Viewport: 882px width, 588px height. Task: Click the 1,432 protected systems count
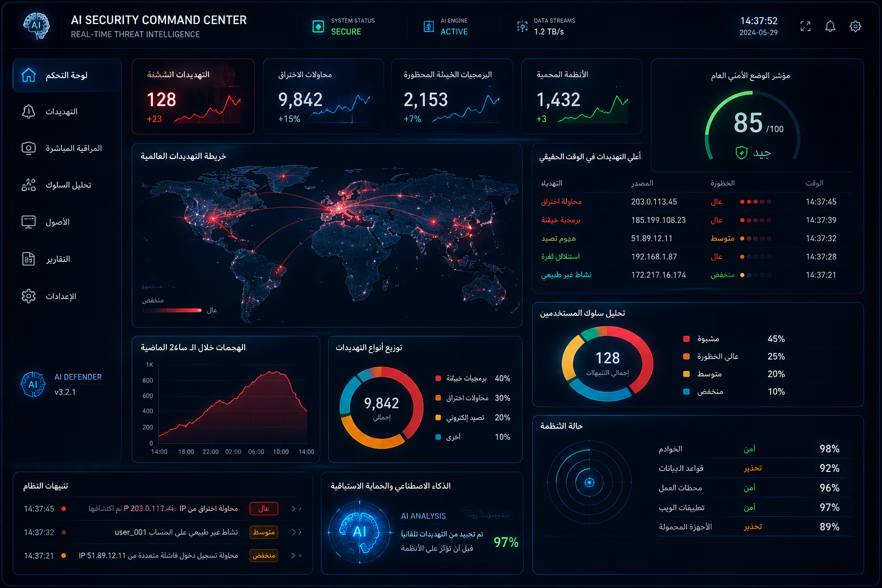(x=558, y=100)
